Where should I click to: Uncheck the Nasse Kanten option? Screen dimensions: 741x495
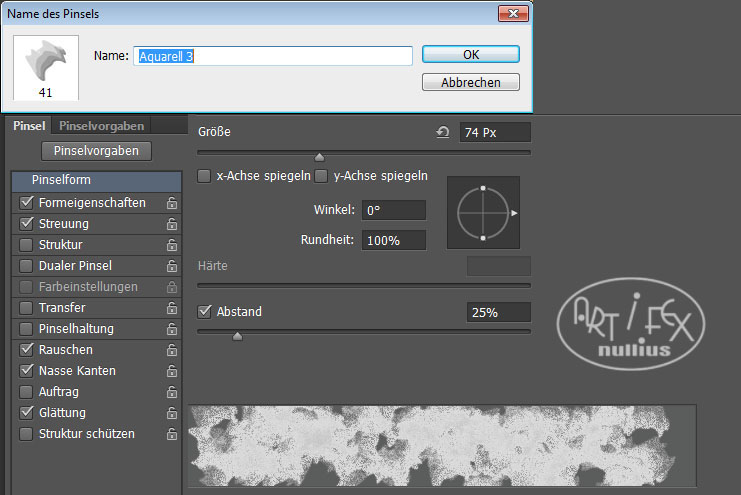(x=26, y=371)
